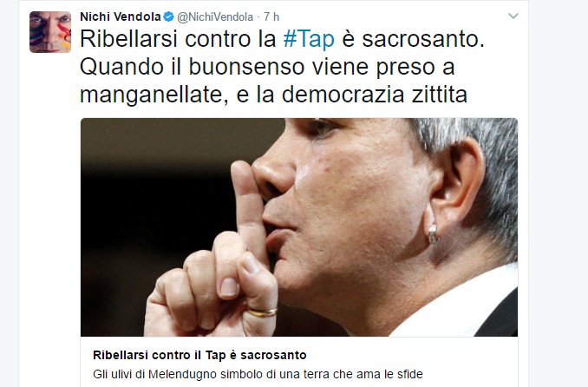Click the blue verified badge icon
Image resolution: width=588 pixels, height=387 pixels.
(x=169, y=16)
